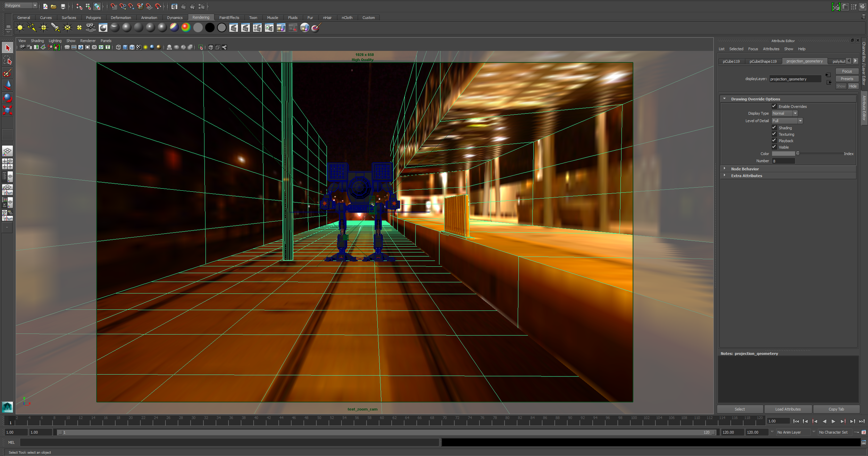Viewport: 868px width, 456px height.
Task: Click the time range slider bar
Action: [387, 432]
